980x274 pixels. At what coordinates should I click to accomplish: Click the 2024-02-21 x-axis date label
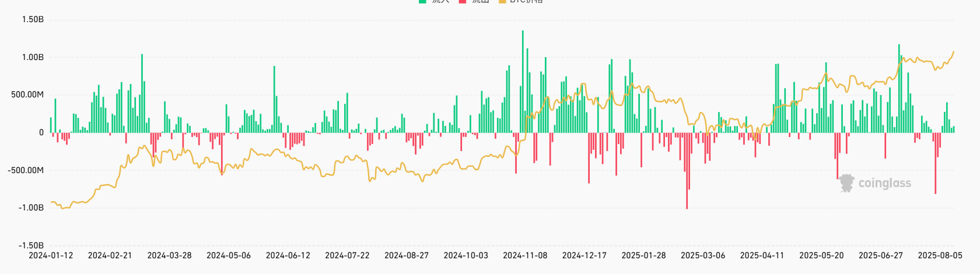[110, 255]
